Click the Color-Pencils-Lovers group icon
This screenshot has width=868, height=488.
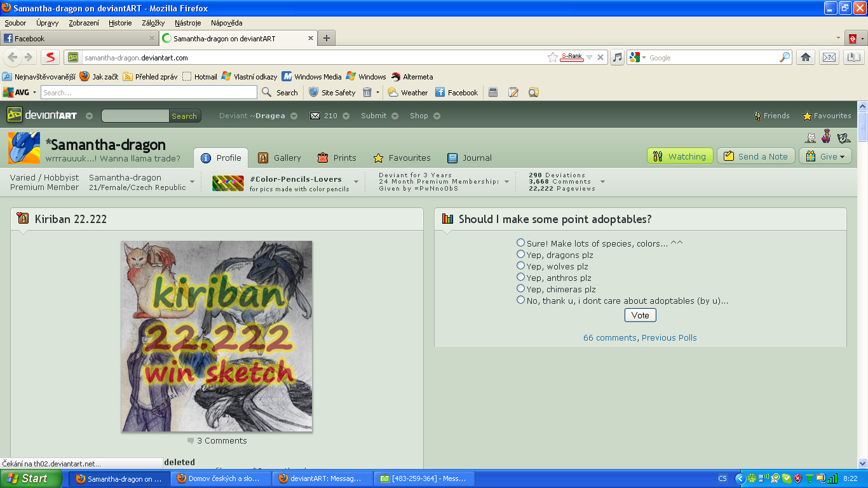point(228,184)
